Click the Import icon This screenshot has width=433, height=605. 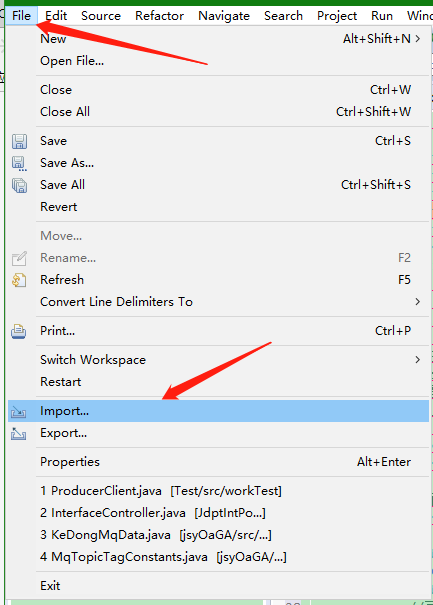point(18,412)
